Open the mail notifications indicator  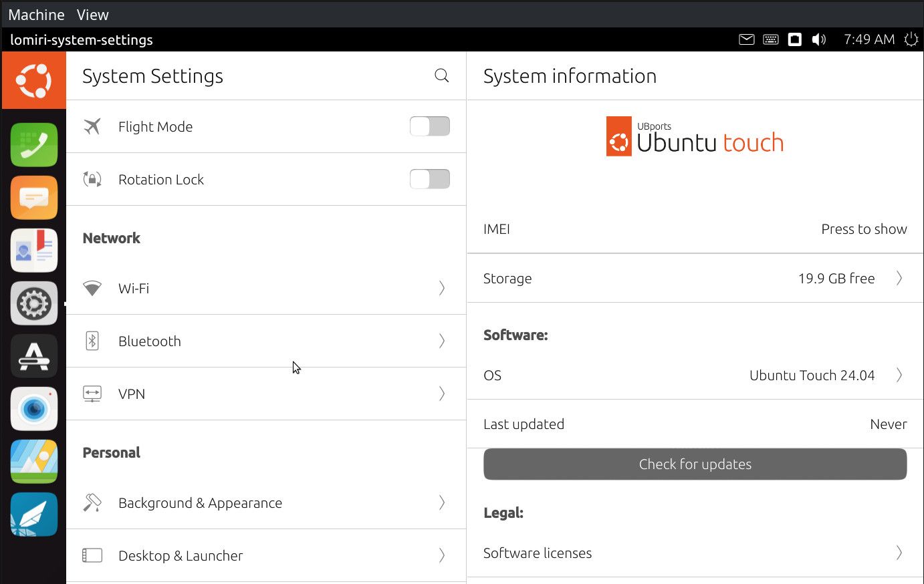[x=746, y=40]
